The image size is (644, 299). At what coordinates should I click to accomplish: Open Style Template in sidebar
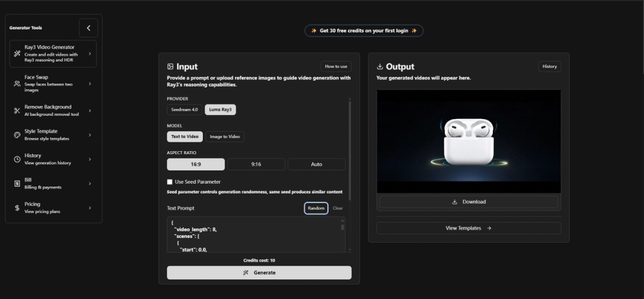[53, 135]
